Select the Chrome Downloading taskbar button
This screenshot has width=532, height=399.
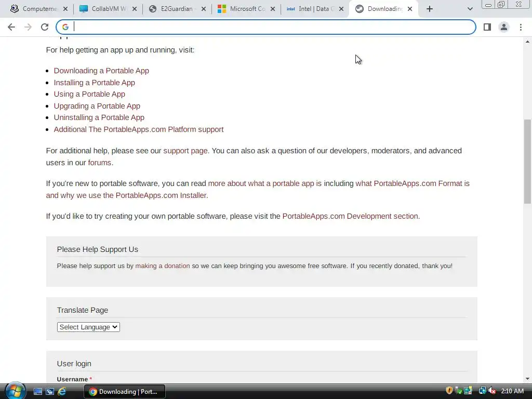point(125,392)
